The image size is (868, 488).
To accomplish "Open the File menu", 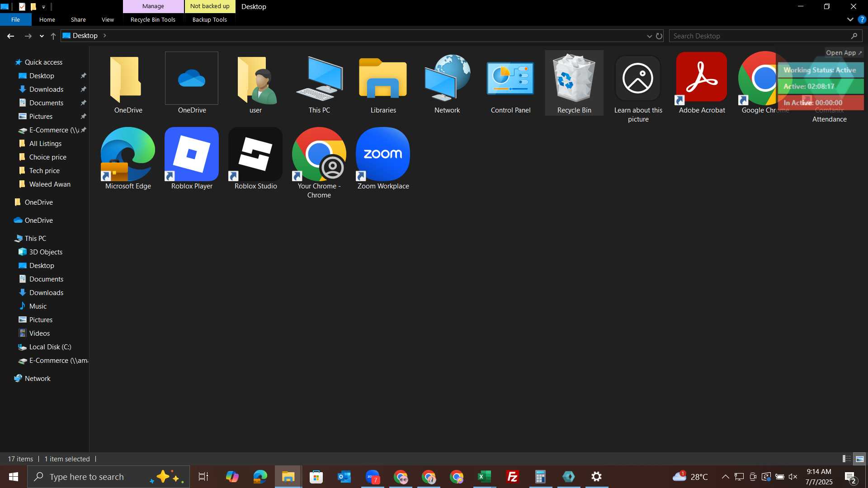I will click(x=16, y=19).
